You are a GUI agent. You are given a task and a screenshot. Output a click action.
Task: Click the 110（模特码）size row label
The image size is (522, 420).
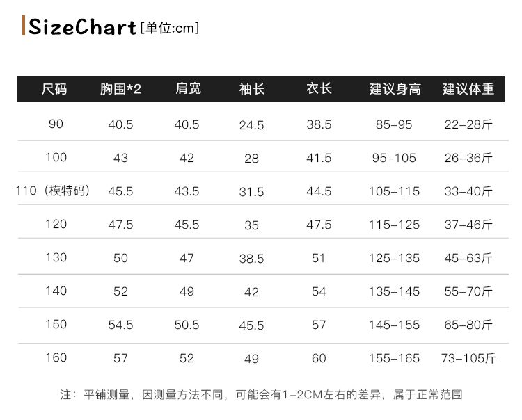[x=53, y=191]
